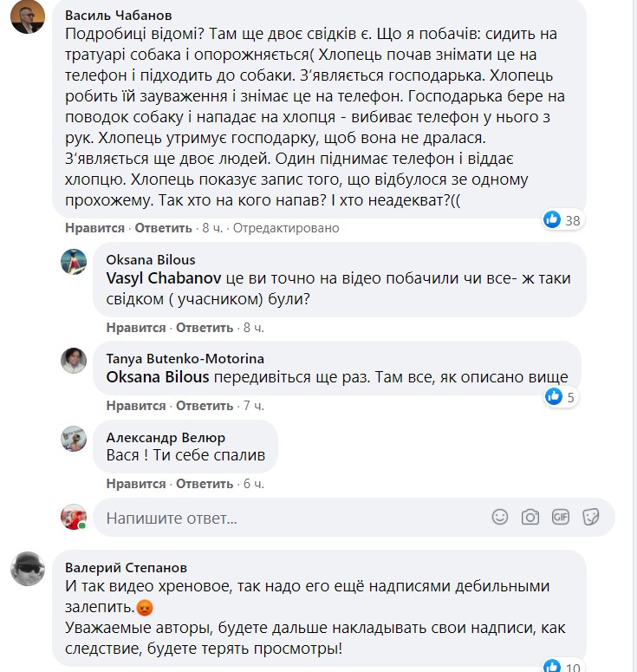Screen dimensions: 637x672
Task: Like Василь Чабанов's comment via Нравится
Action: click(x=94, y=228)
